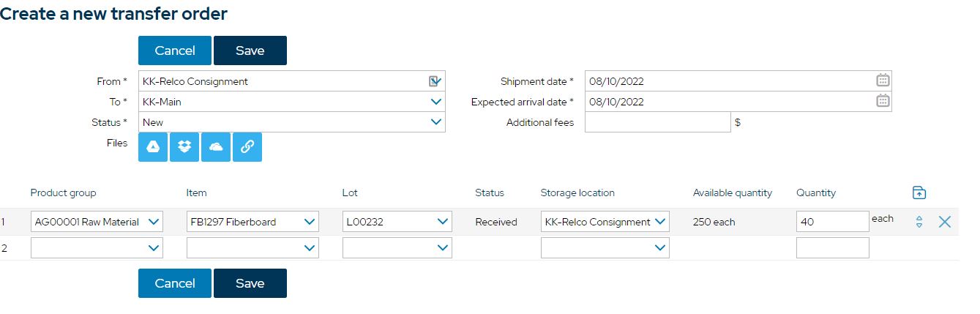The height and width of the screenshot is (314, 980).
Task: Open the Expected arrival date calendar
Action: (883, 101)
